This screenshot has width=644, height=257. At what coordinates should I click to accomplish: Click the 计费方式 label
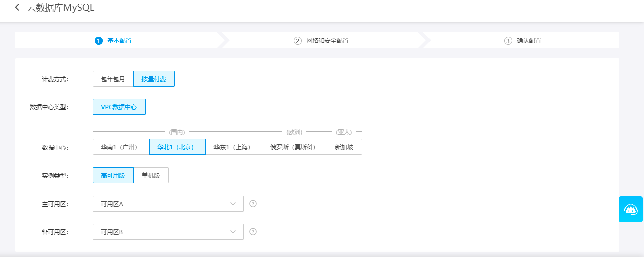coord(55,79)
